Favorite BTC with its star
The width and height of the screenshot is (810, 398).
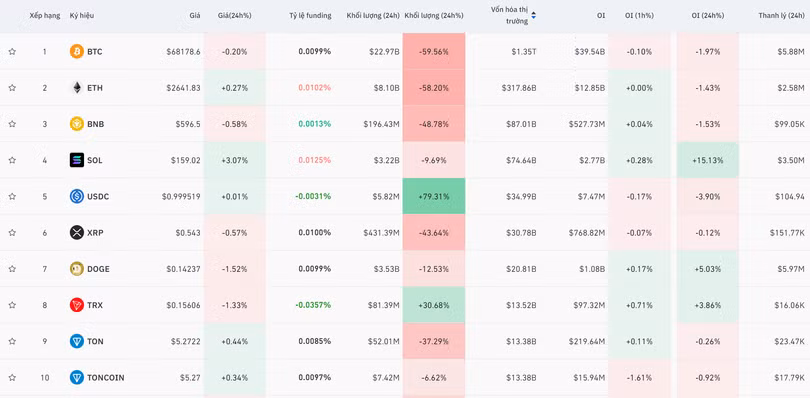pos(12,52)
